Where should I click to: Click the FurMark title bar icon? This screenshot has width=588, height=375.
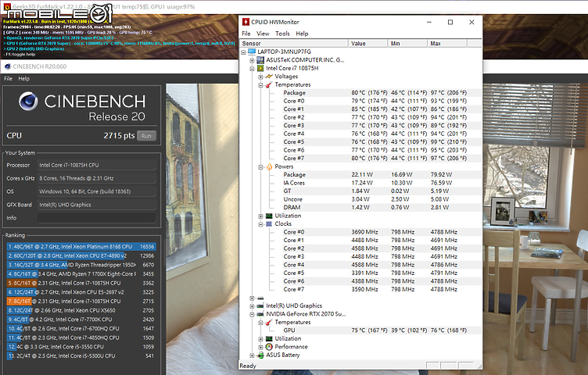[6, 7]
